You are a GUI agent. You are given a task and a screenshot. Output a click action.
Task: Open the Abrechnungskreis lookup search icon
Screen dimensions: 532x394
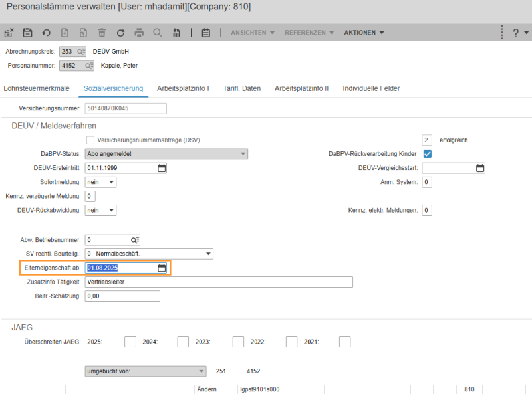pos(81,52)
